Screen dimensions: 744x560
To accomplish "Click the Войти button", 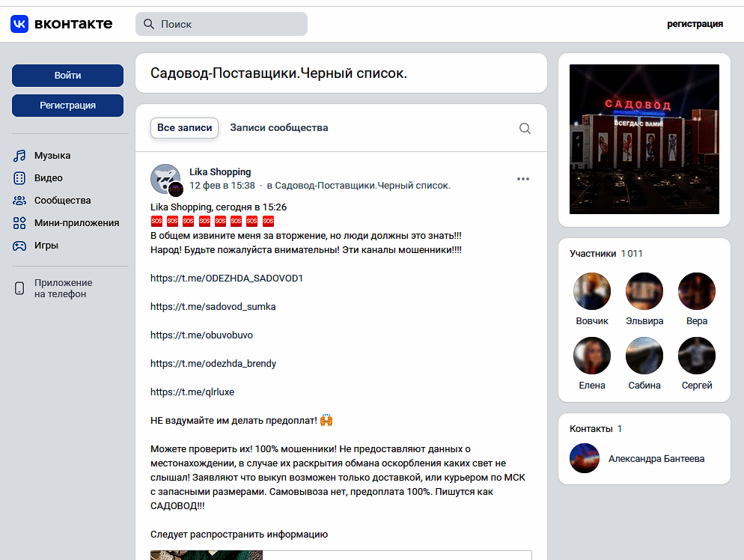I will tap(67, 76).
